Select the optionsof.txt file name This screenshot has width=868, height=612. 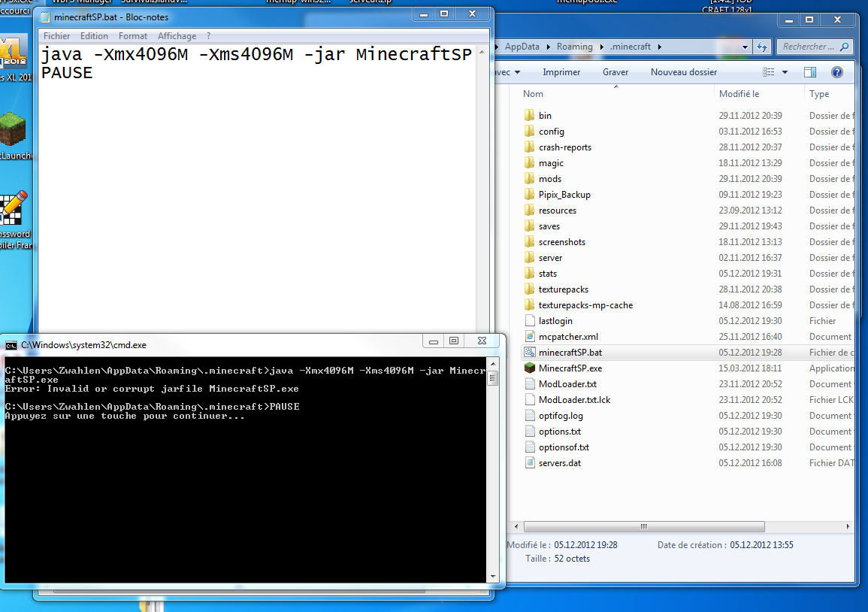pyautogui.click(x=564, y=447)
